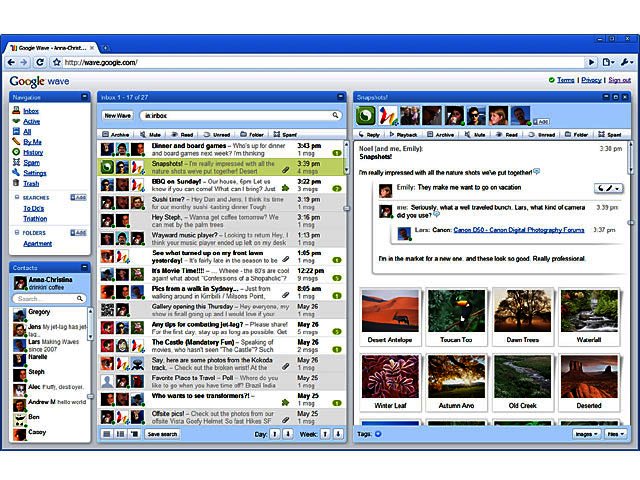Click the Sign out link

pos(620,80)
